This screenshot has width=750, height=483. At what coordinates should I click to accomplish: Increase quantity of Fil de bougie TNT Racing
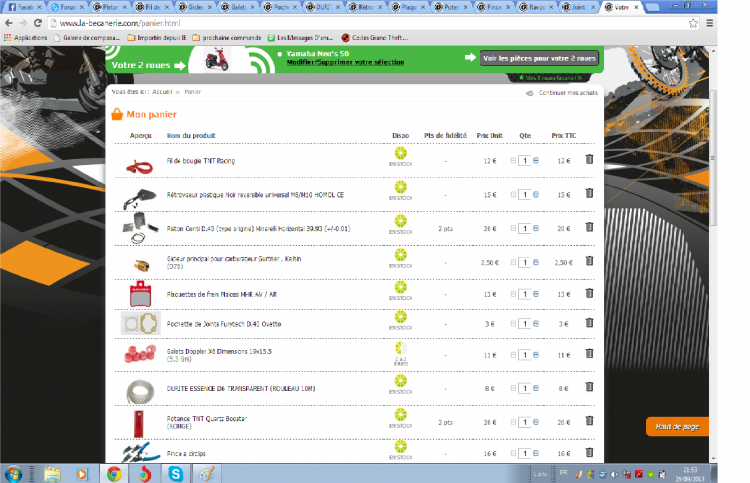pyautogui.click(x=535, y=160)
